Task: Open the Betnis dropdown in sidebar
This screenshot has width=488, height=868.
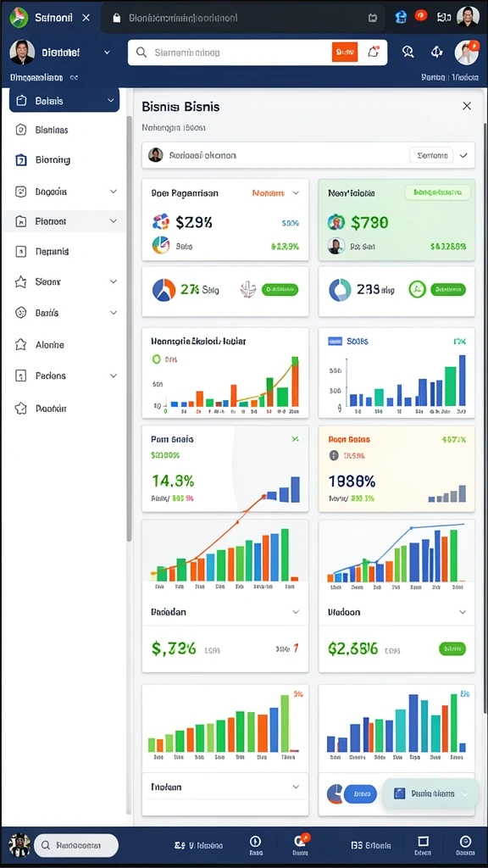Action: pos(64,101)
